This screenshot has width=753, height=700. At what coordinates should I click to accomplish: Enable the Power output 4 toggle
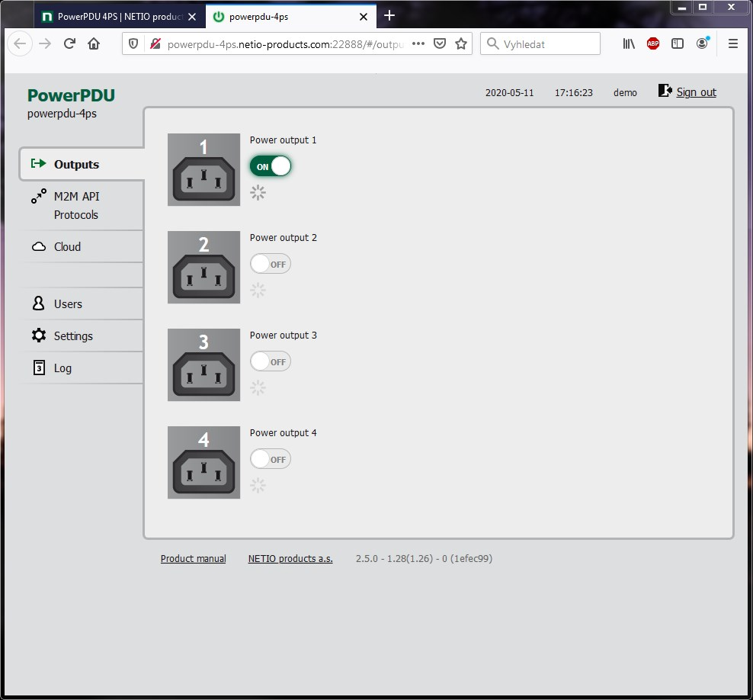pos(271,459)
